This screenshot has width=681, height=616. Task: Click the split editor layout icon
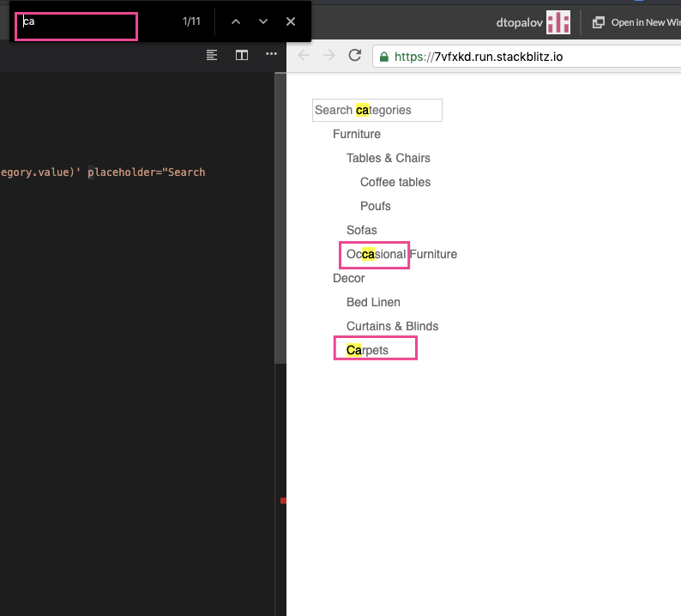coord(242,55)
